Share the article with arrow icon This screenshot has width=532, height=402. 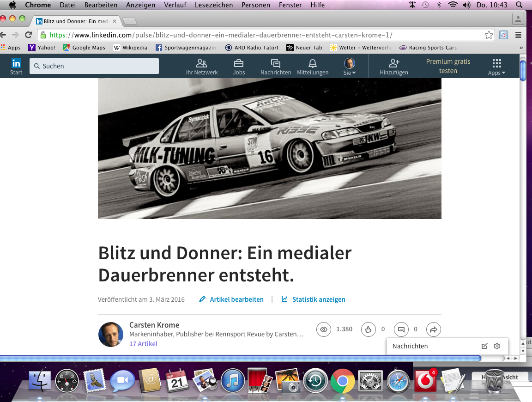(x=434, y=329)
